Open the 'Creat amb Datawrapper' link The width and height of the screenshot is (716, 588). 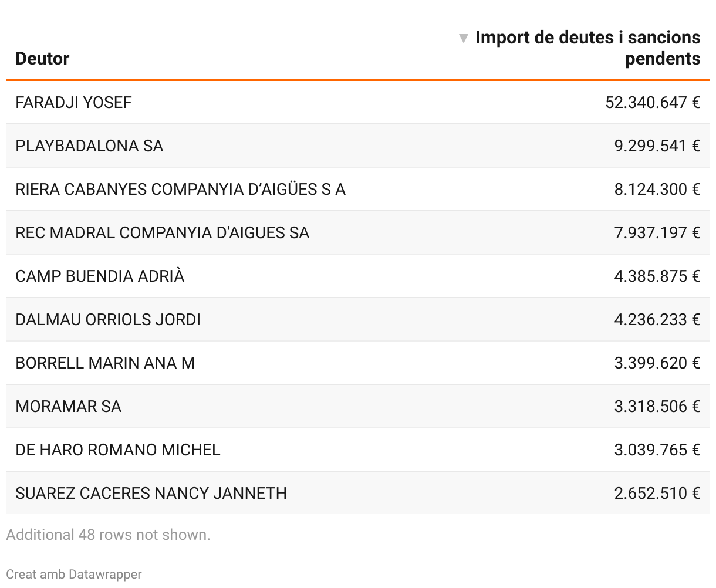point(74,574)
